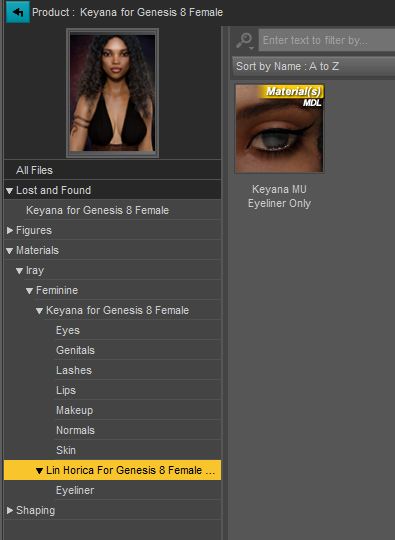The image size is (395, 540).
Task: Click the Material(s) MDL badge on eyeliner preset
Action: click(x=294, y=96)
